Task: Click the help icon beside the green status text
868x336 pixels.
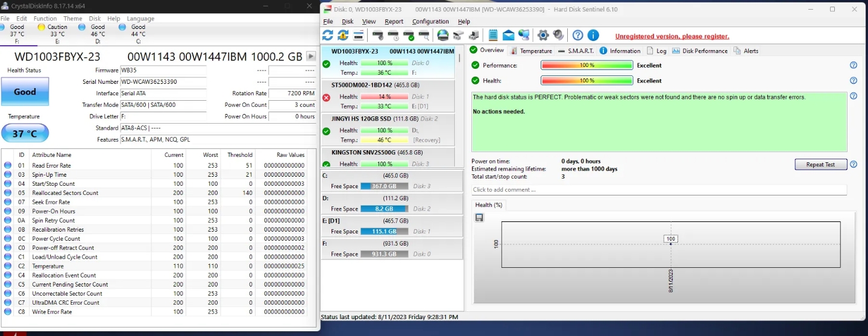Action: click(x=854, y=96)
